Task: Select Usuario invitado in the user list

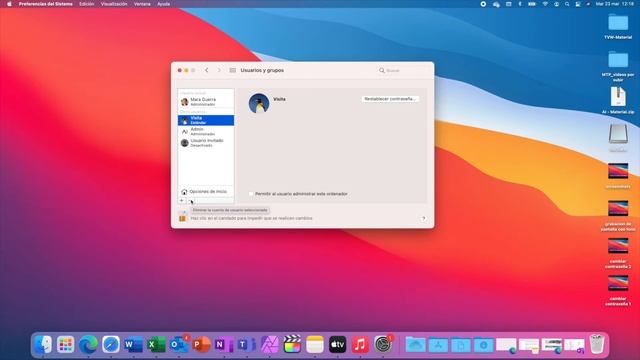Action: (206, 143)
